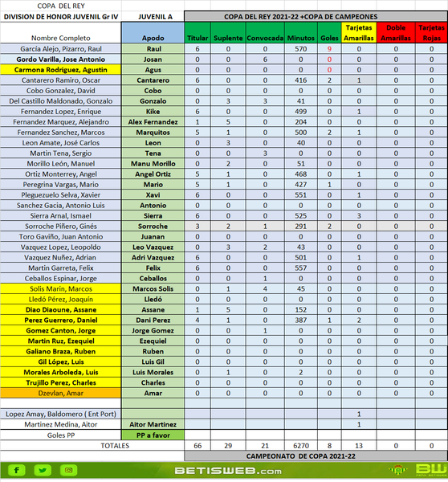Select name Martin Tena, Sergio

(61, 153)
